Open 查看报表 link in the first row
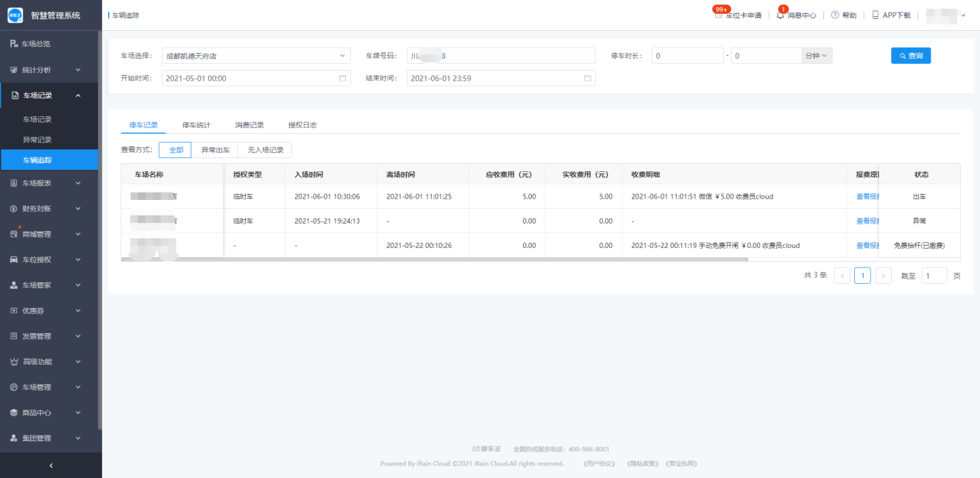This screenshot has height=478, width=980. [867, 197]
